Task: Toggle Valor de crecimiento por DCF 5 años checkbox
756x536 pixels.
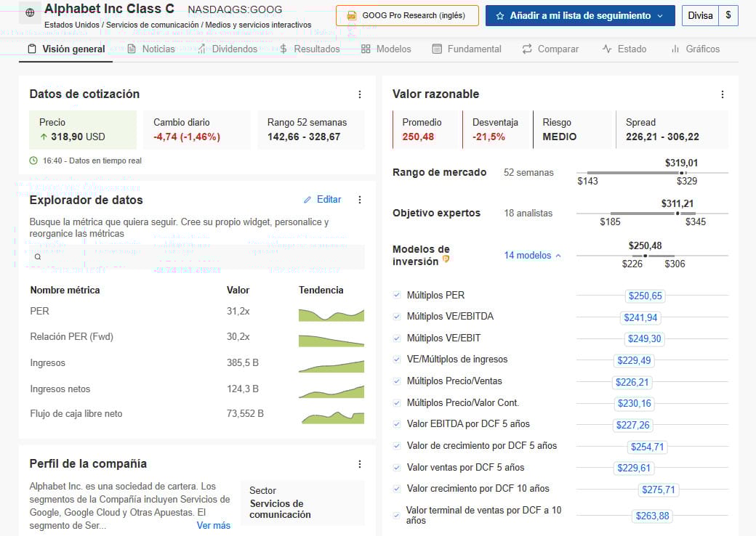Action: [x=397, y=445]
